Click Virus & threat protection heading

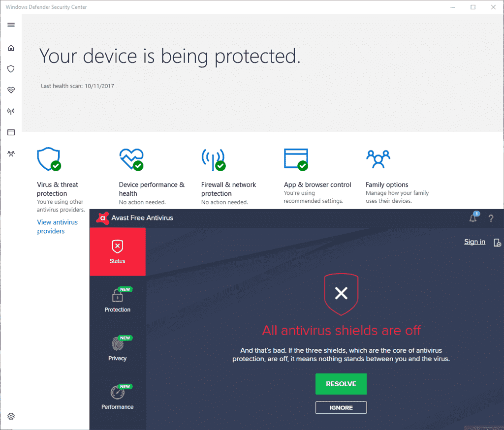point(57,189)
